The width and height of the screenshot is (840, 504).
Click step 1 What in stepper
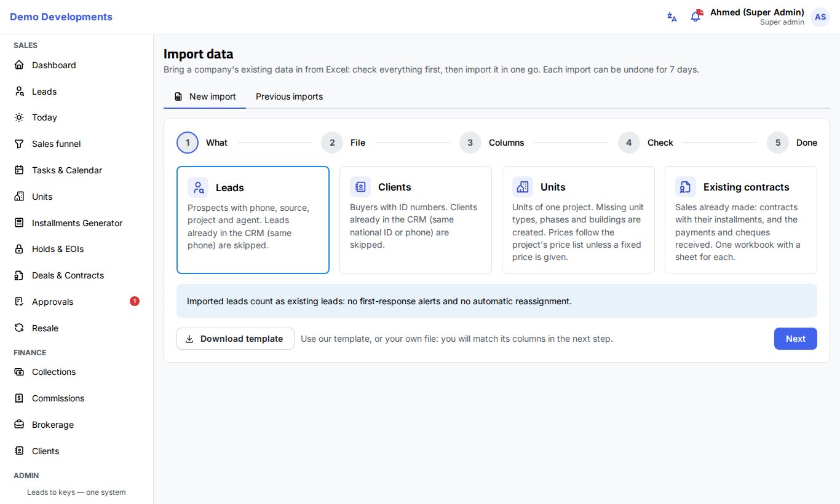(x=202, y=143)
